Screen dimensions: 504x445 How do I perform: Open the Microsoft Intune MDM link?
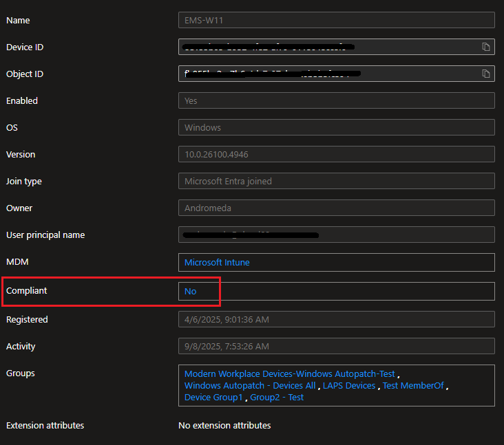pos(217,262)
